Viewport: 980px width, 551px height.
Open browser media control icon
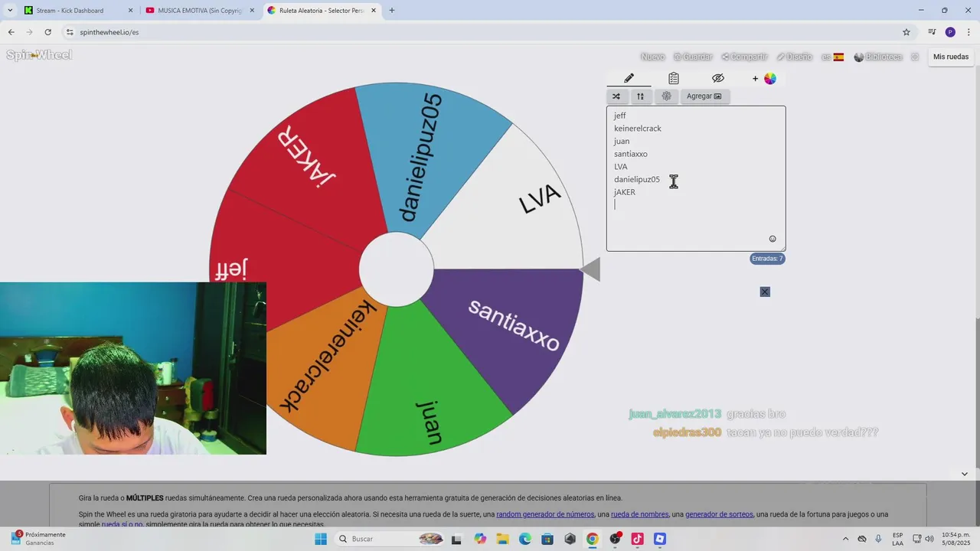tap(932, 32)
